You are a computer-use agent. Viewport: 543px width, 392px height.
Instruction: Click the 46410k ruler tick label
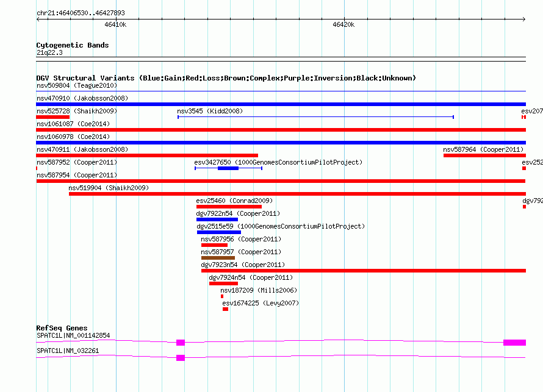pos(115,24)
